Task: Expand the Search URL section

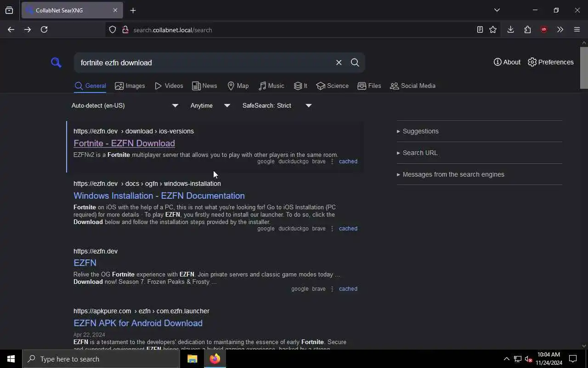Action: point(479,153)
